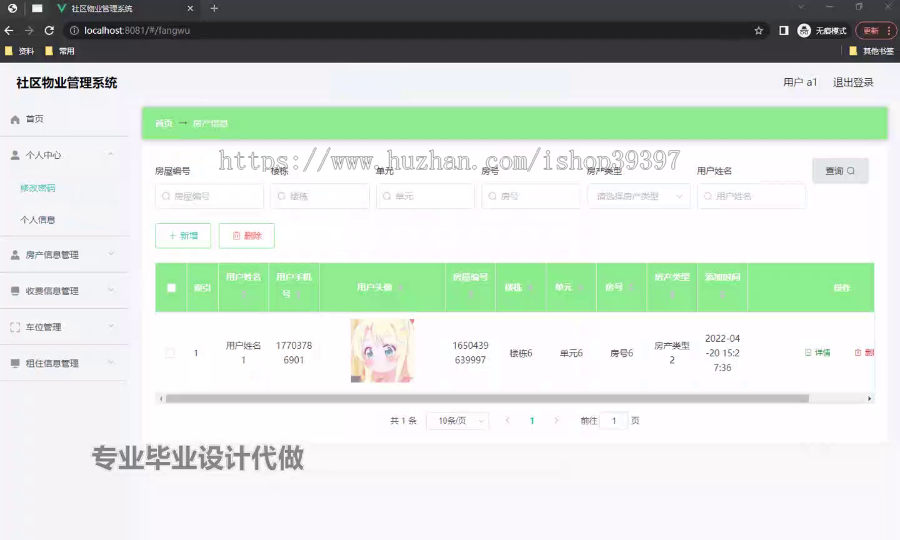Open 修改密码 submenu item
The height and width of the screenshot is (540, 900).
[38, 188]
